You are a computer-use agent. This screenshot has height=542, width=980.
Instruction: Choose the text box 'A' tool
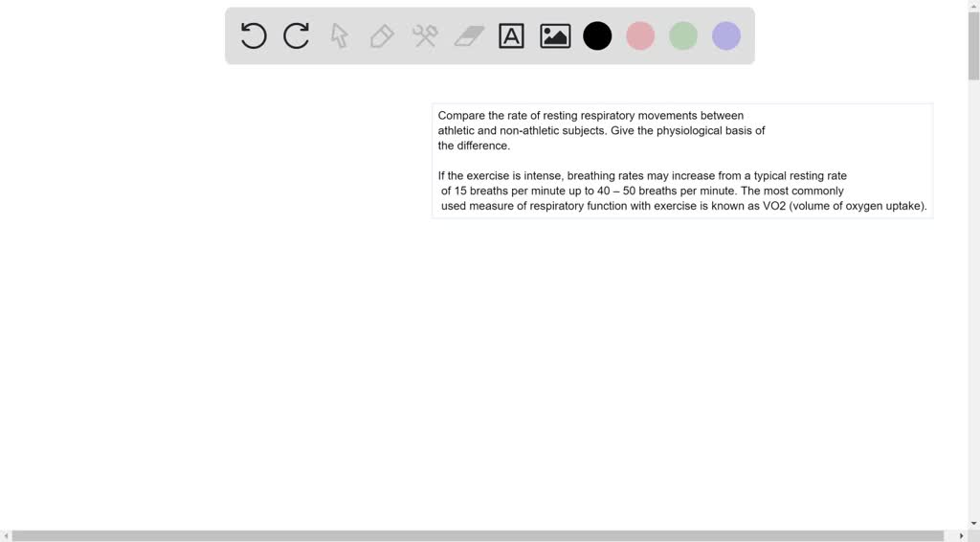[x=512, y=36]
